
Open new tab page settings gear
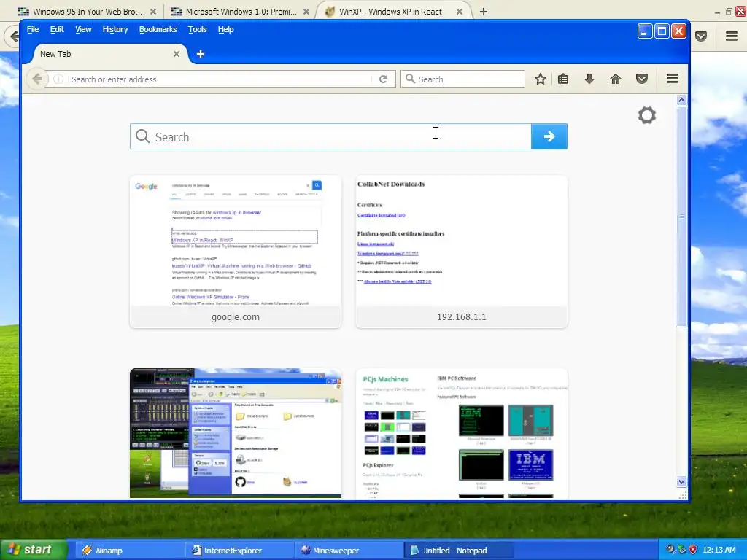click(x=647, y=115)
